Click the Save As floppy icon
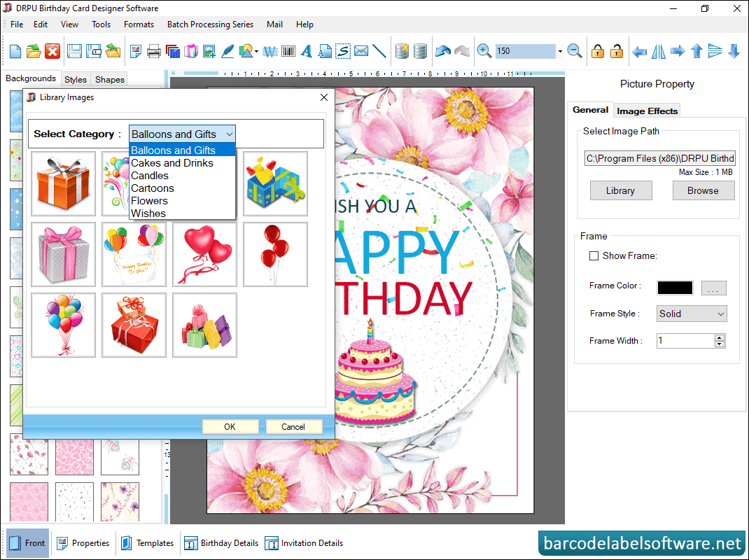 [93, 51]
